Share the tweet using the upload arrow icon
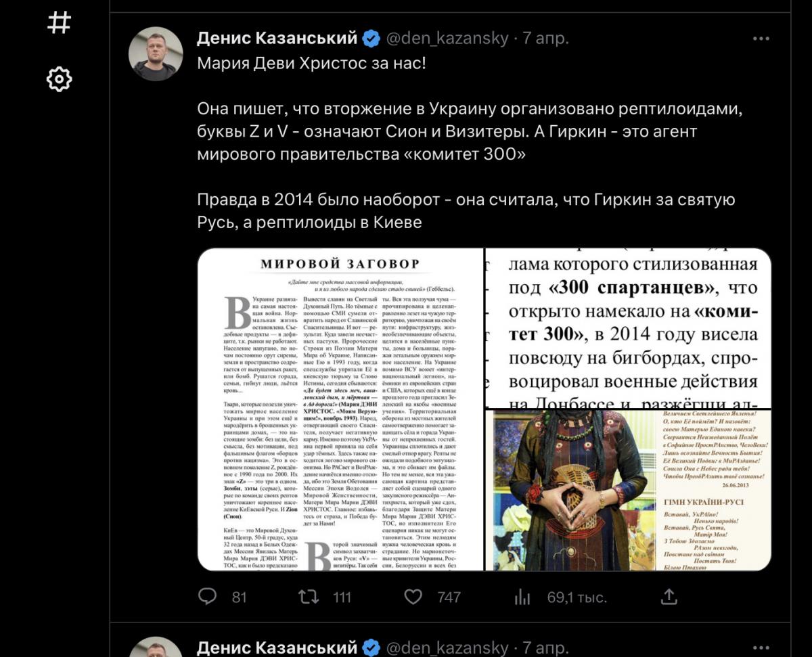812x657 pixels. [x=669, y=596]
